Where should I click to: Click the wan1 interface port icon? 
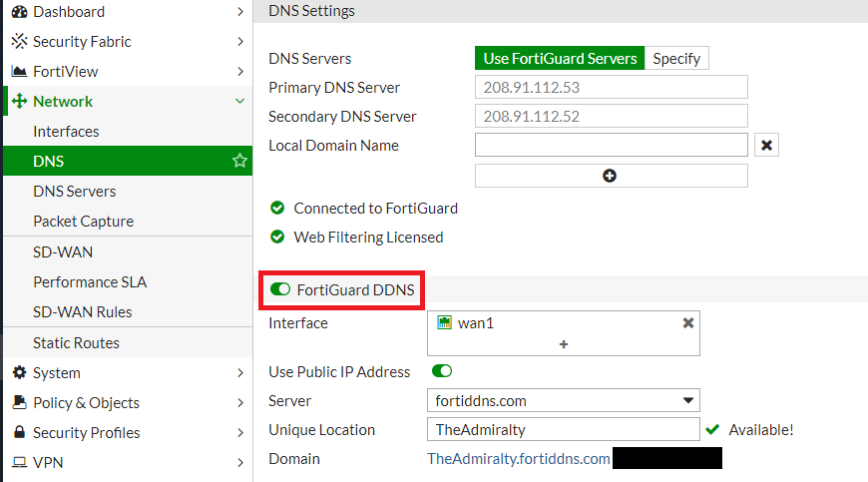pyautogui.click(x=444, y=322)
